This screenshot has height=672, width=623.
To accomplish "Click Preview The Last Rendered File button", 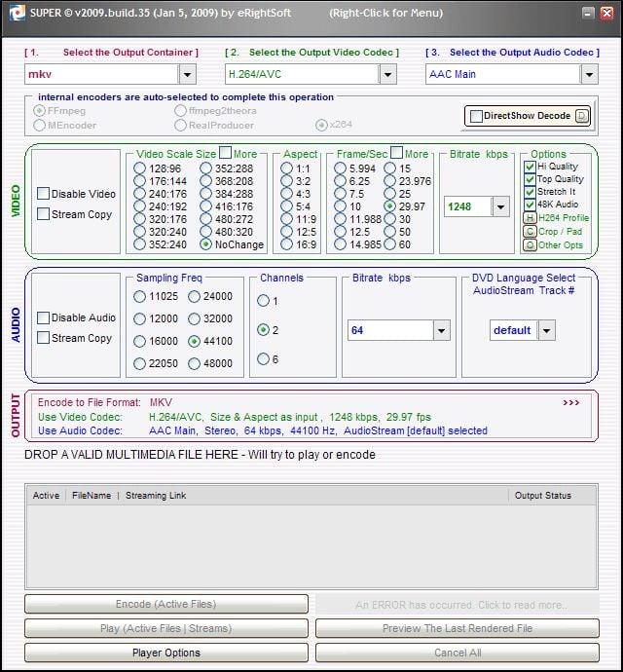I will coord(458,628).
